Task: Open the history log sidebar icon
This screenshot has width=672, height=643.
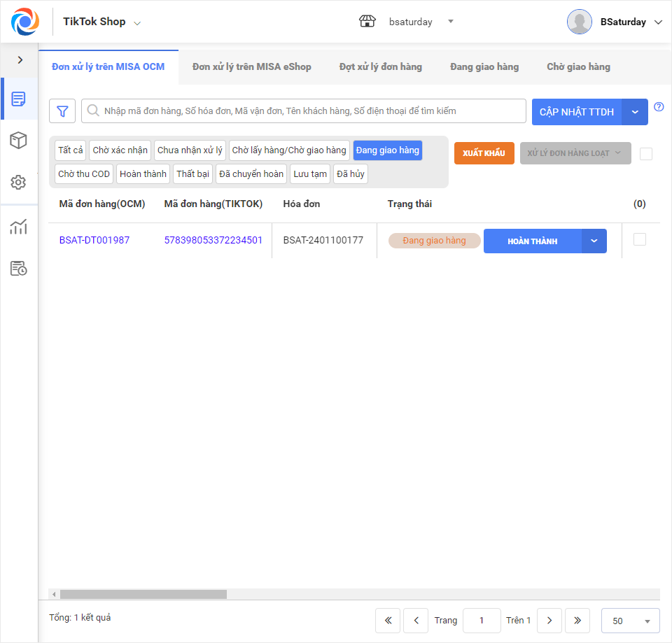Action: coord(18,269)
